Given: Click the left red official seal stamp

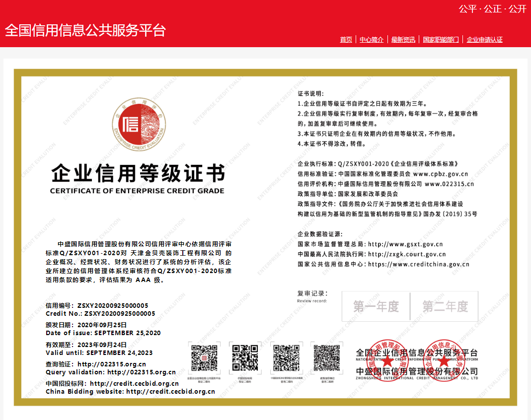Looking at the screenshot, I should [x=386, y=360].
